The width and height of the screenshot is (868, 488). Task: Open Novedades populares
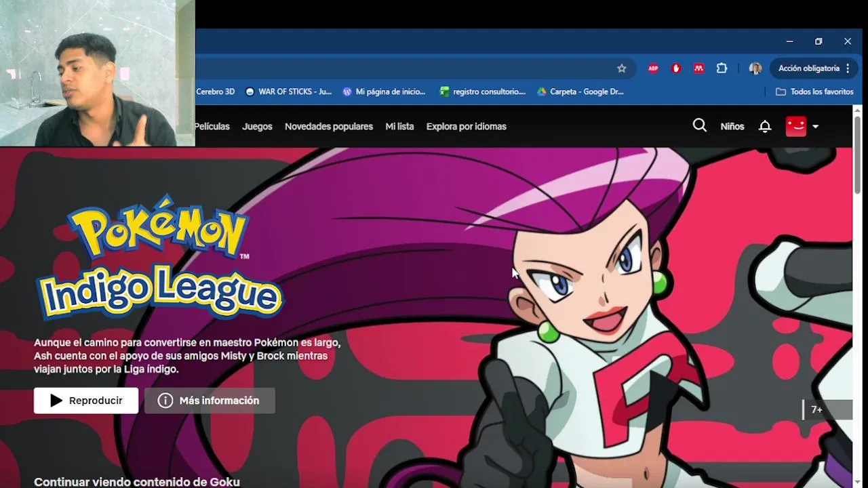coord(329,127)
